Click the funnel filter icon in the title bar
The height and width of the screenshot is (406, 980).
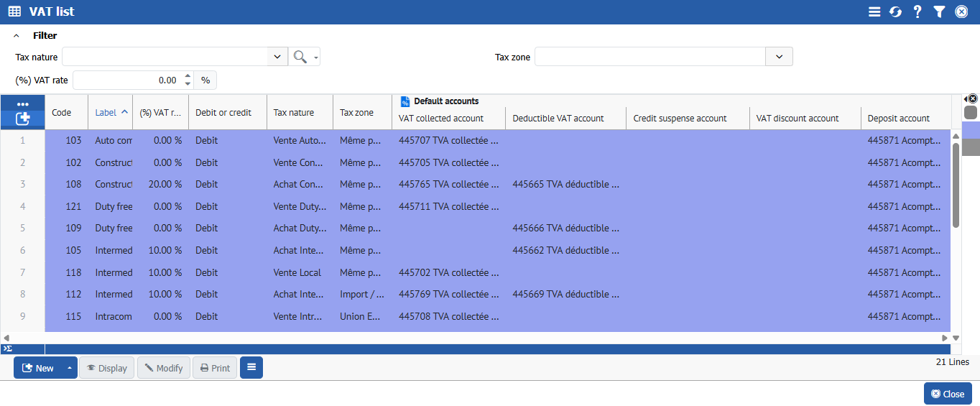(x=939, y=11)
